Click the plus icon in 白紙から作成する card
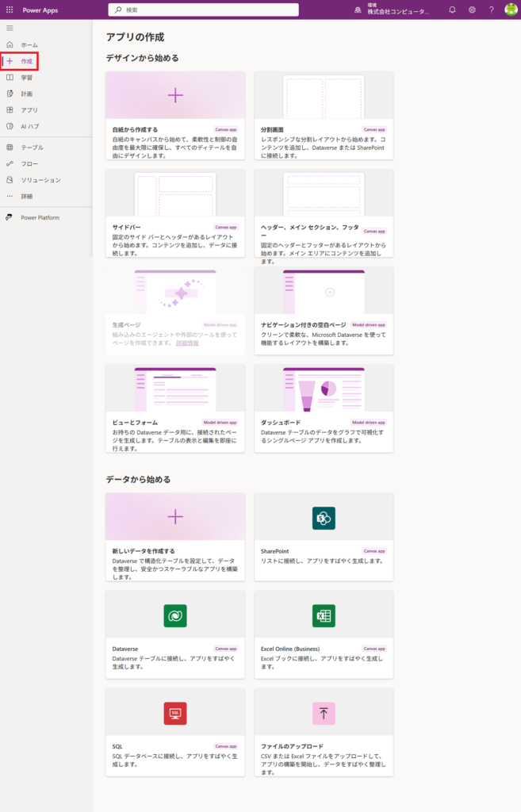The image size is (521, 812). (x=175, y=95)
